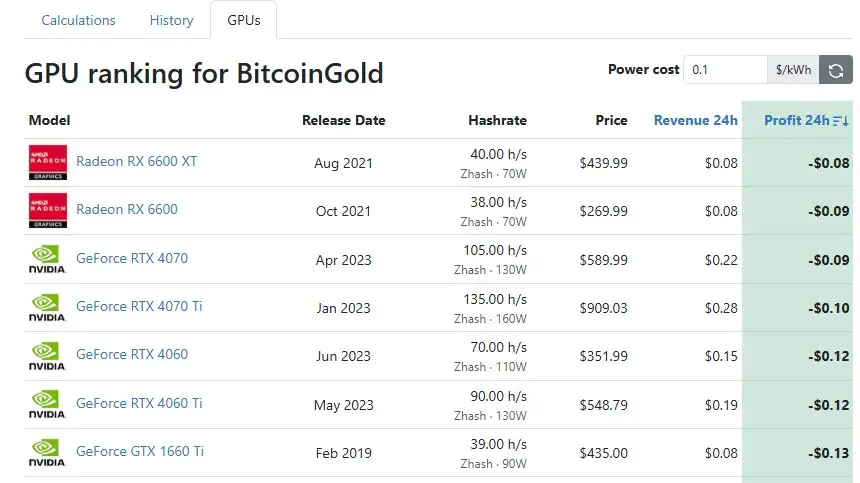860x483 pixels.
Task: Click NVIDIA logo beside GeForce GTX 1660 Ti
Action: pyautogui.click(x=47, y=453)
